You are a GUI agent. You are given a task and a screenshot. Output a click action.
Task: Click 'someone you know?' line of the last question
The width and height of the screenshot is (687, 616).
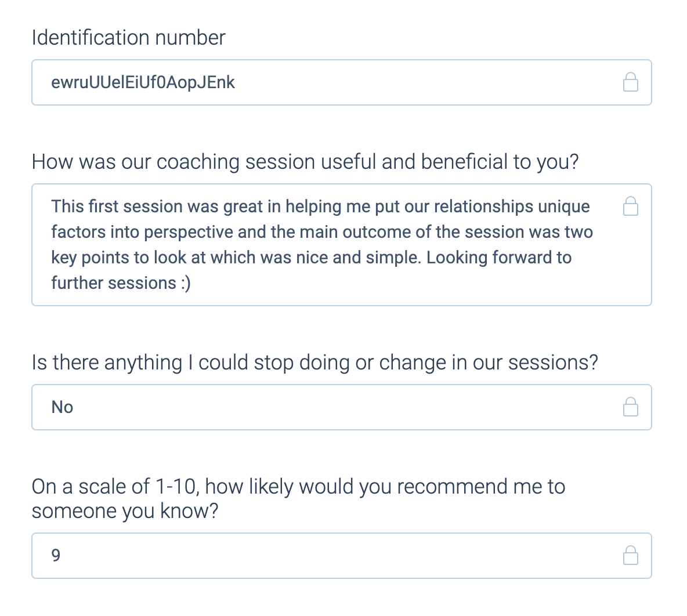[125, 511]
